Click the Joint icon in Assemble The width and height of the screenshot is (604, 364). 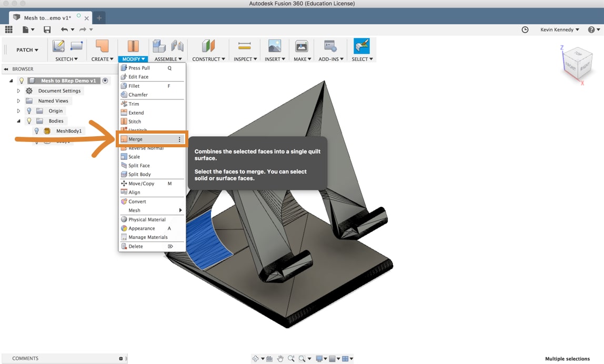[177, 46]
